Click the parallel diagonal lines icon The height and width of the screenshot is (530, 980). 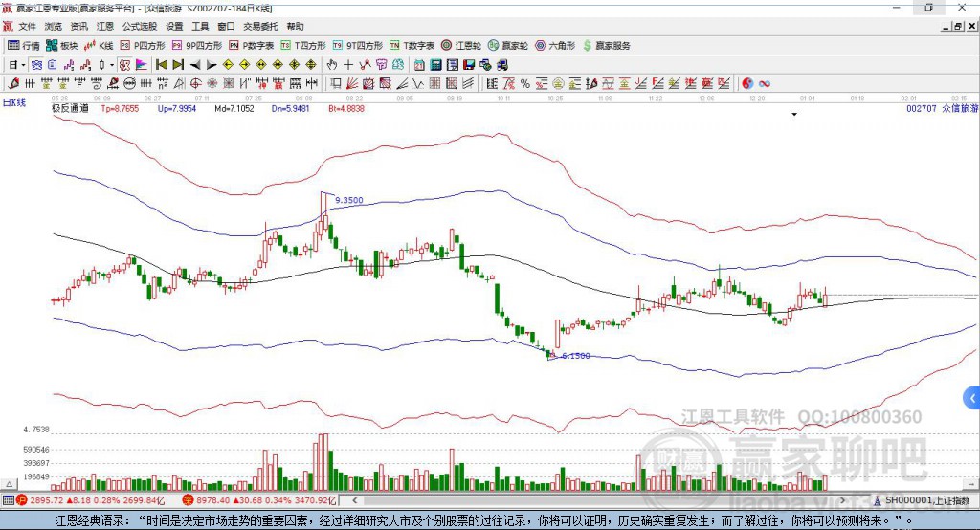(468, 83)
